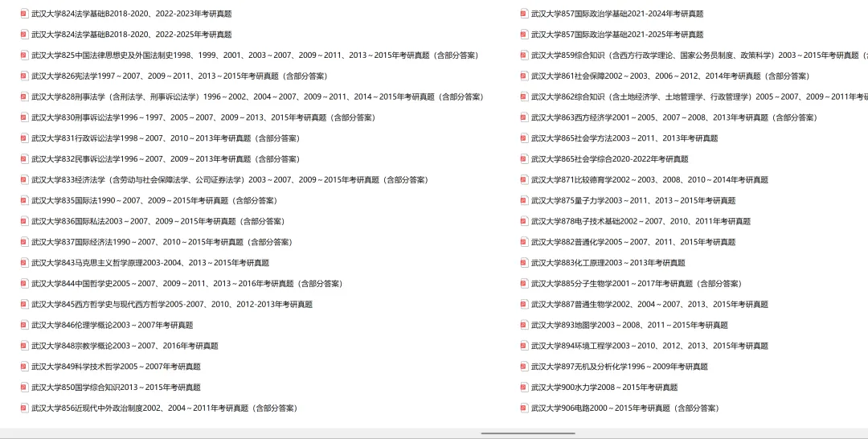Select file name 武汉大学897无机及分析化学
868x439 pixels.
coord(620,367)
